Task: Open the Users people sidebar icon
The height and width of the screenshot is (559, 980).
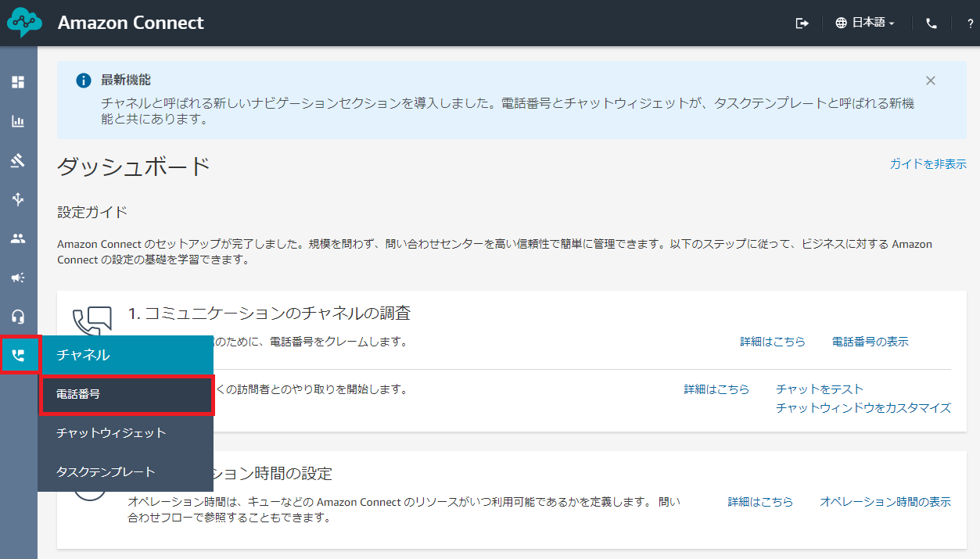Action: (18, 238)
